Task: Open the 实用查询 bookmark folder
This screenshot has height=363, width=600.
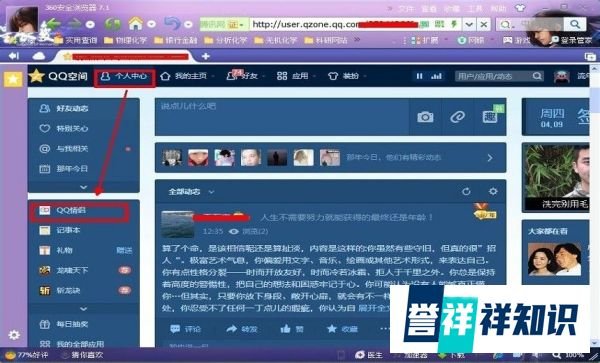Action: tap(76, 40)
